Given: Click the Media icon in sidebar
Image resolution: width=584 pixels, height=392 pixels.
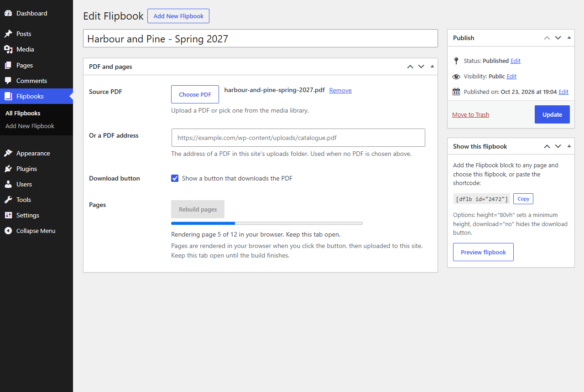Looking at the screenshot, I should coord(8,49).
